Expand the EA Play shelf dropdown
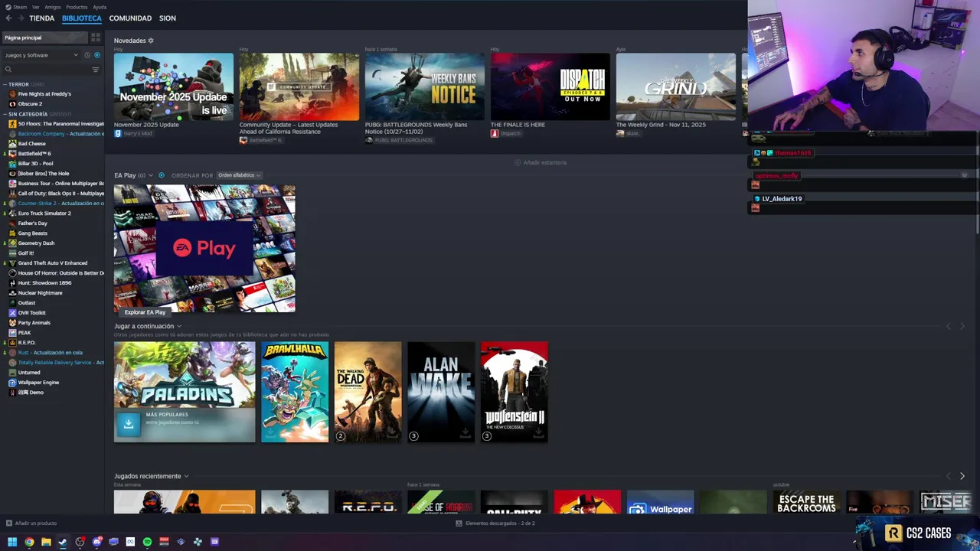The image size is (980, 551). point(151,175)
